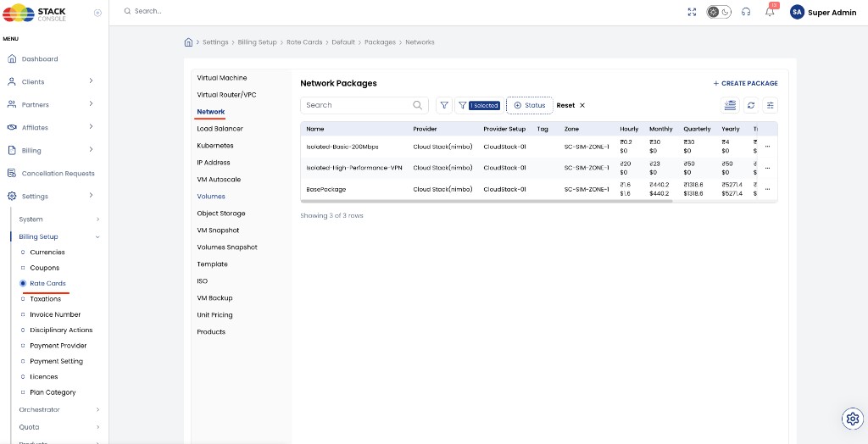Select Plan Category under Billing Setup

pos(53,391)
